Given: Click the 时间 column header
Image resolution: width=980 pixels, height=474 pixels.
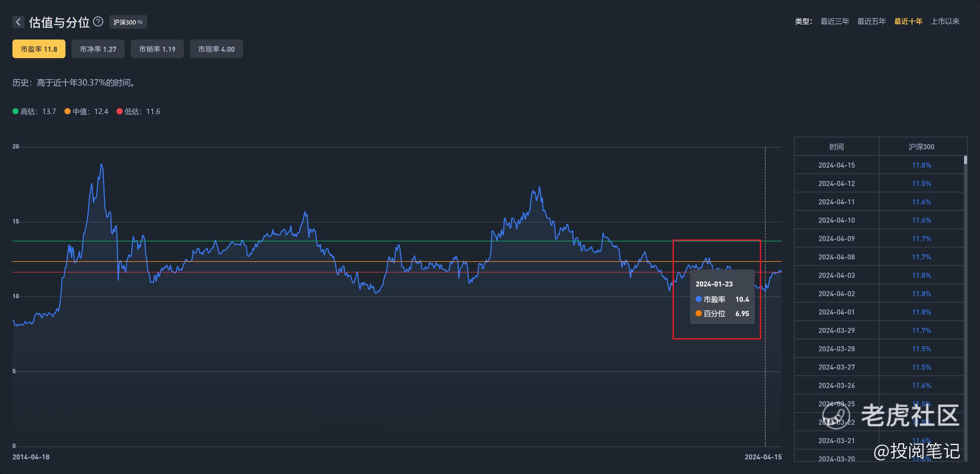Looking at the screenshot, I should pos(837,147).
